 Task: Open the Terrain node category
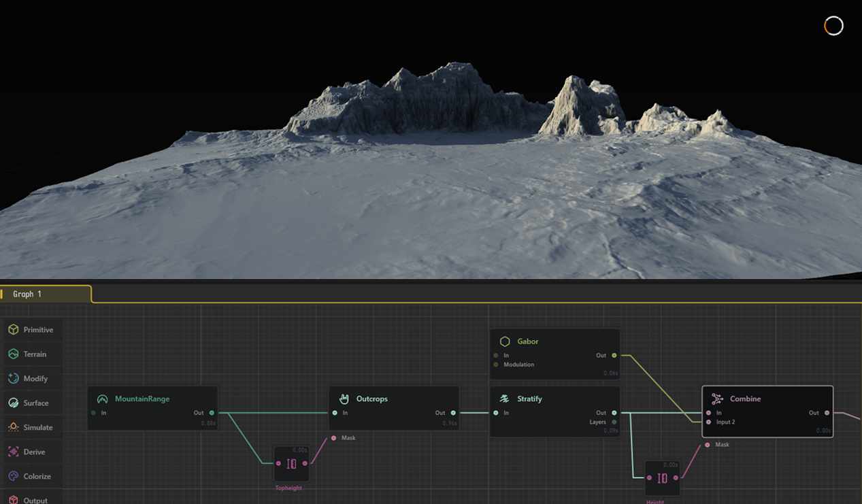[x=32, y=354]
